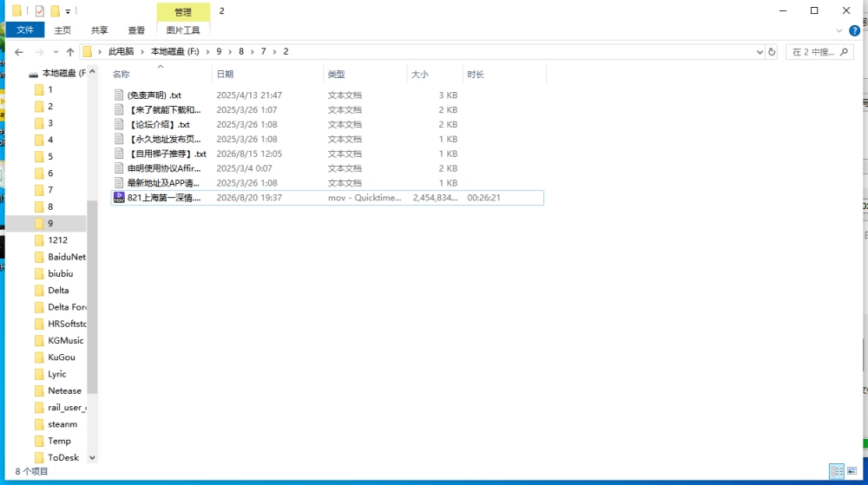Switch to large icons view in status bar
The width and height of the screenshot is (868, 485).
point(852,471)
